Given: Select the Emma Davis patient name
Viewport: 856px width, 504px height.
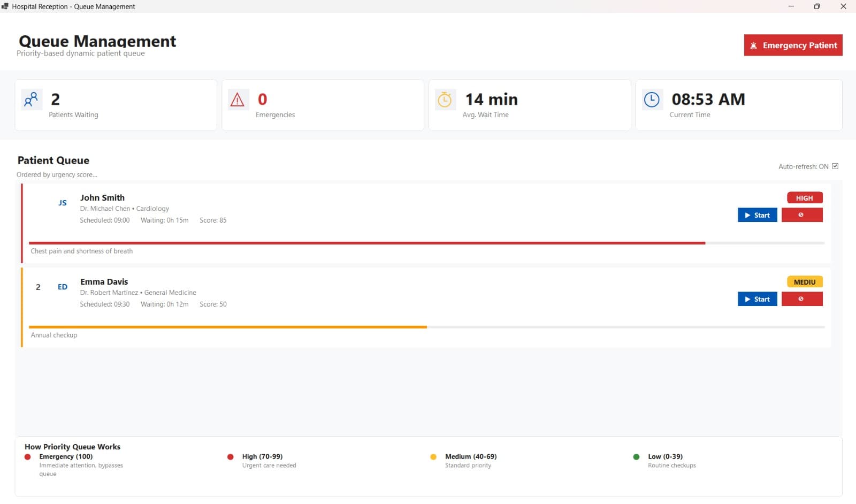Looking at the screenshot, I should point(104,281).
